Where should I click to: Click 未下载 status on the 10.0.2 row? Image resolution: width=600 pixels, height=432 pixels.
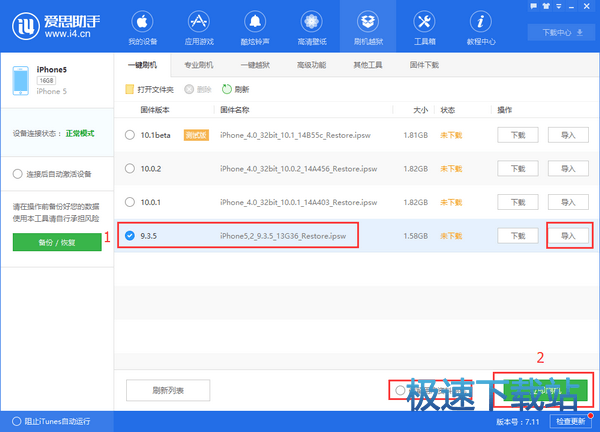(x=451, y=169)
